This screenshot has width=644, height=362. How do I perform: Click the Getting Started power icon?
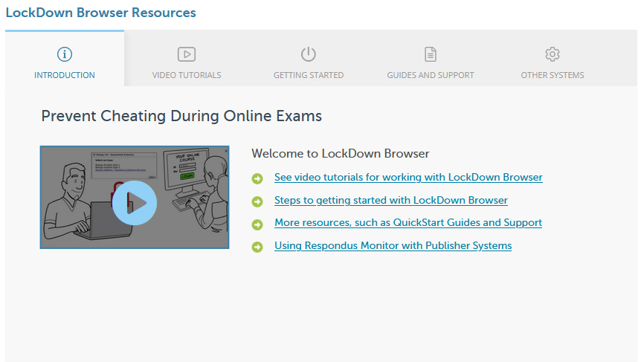tap(309, 54)
